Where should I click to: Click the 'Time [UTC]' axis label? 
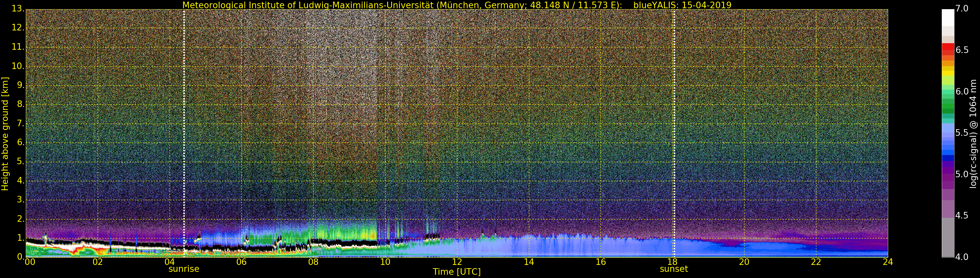[x=457, y=272]
